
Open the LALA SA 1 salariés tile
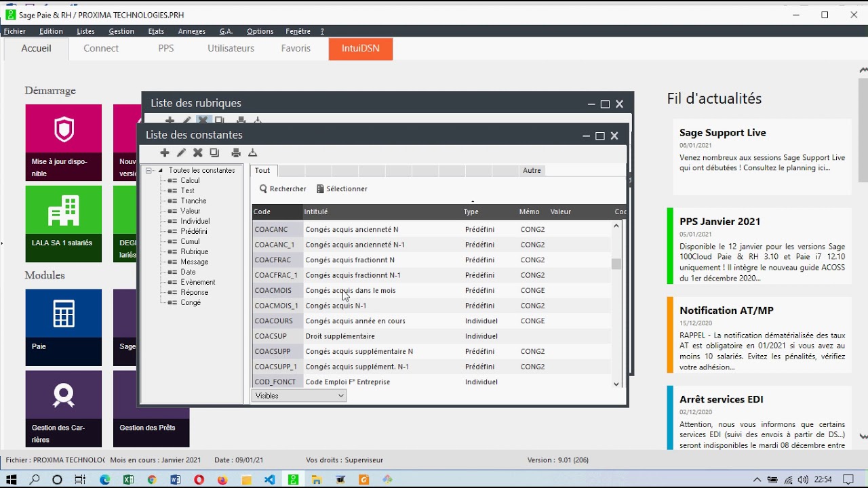64,224
